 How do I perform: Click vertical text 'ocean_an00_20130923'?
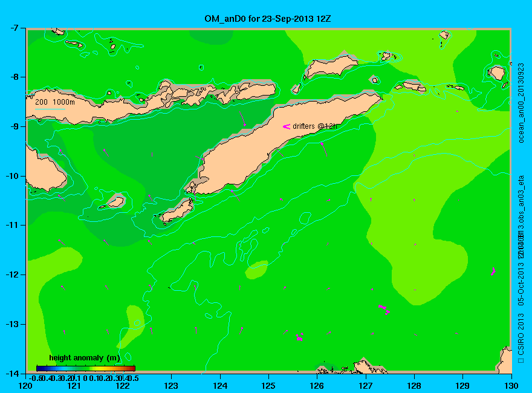coord(521,103)
